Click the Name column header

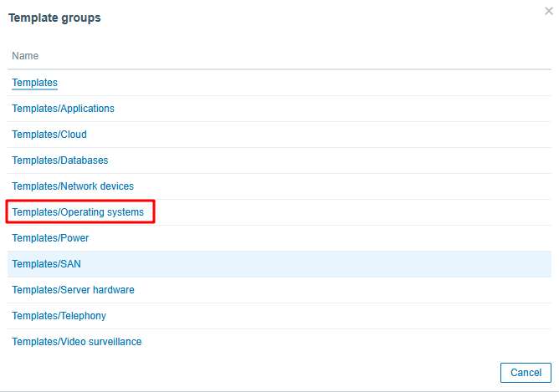pos(25,56)
